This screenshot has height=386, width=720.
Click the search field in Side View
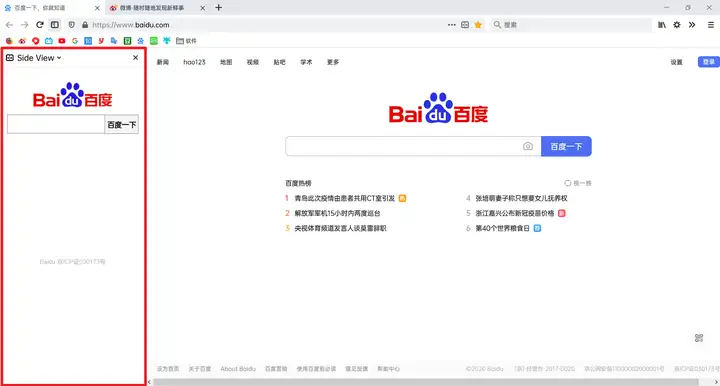tap(56, 124)
